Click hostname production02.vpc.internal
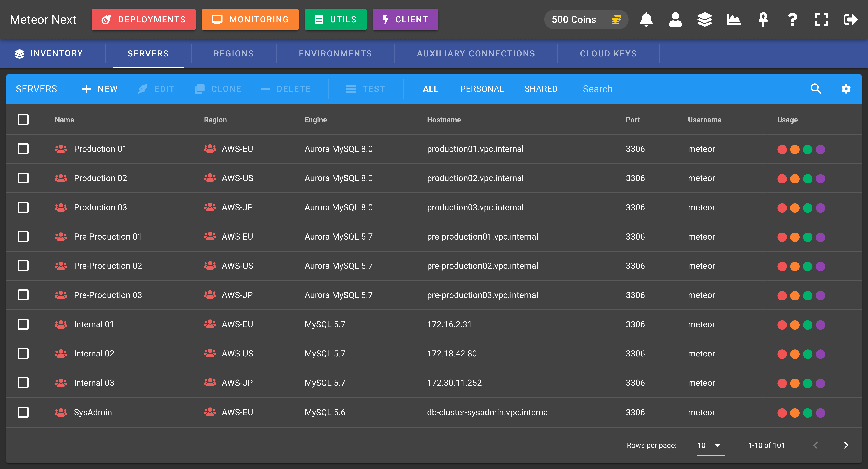Viewport: 868px width, 469px height. pyautogui.click(x=475, y=178)
